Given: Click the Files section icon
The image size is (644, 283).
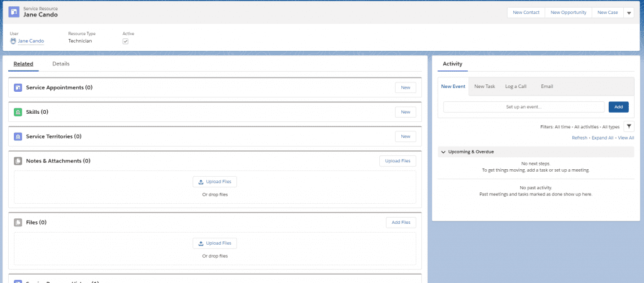Looking at the screenshot, I should click(18, 223).
